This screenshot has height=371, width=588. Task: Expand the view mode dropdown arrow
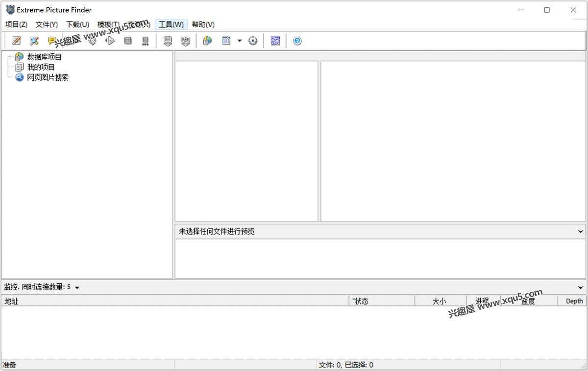pyautogui.click(x=240, y=41)
